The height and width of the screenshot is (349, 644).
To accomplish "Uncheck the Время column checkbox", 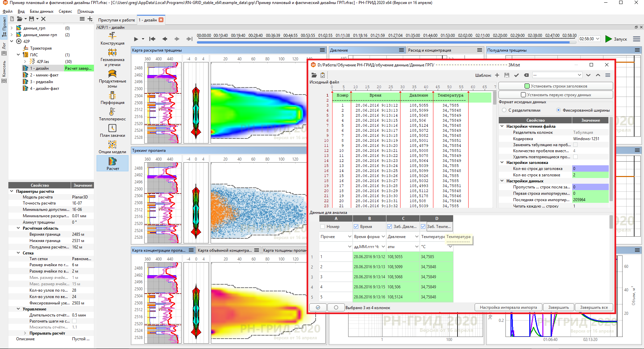I will [356, 227].
